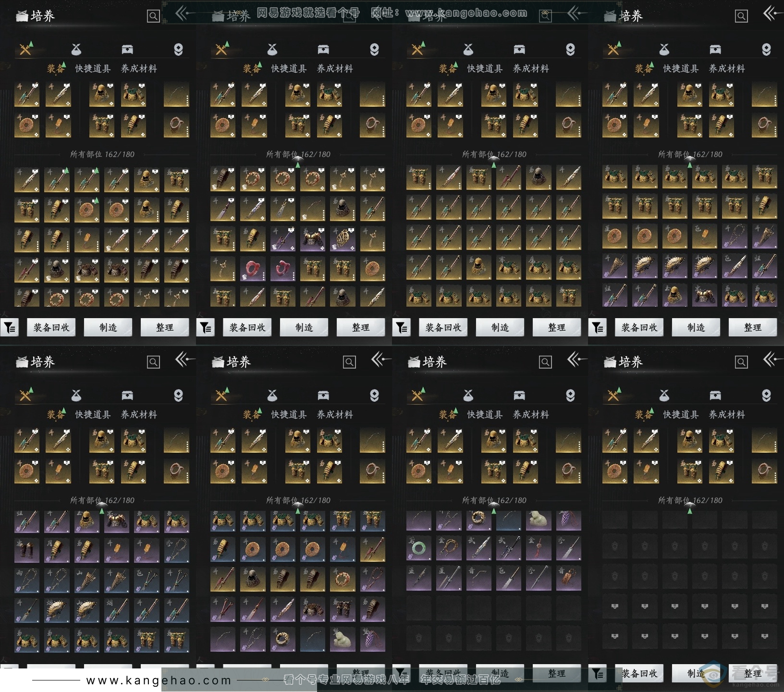Click 装备回收 button in top-right panel

coord(639,327)
